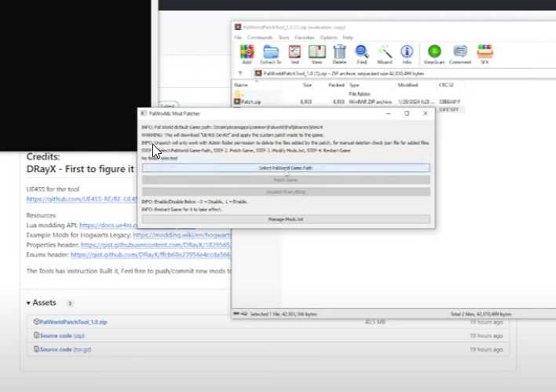Download PalWorldPatchTool_1.0.zip asset

(x=71, y=321)
